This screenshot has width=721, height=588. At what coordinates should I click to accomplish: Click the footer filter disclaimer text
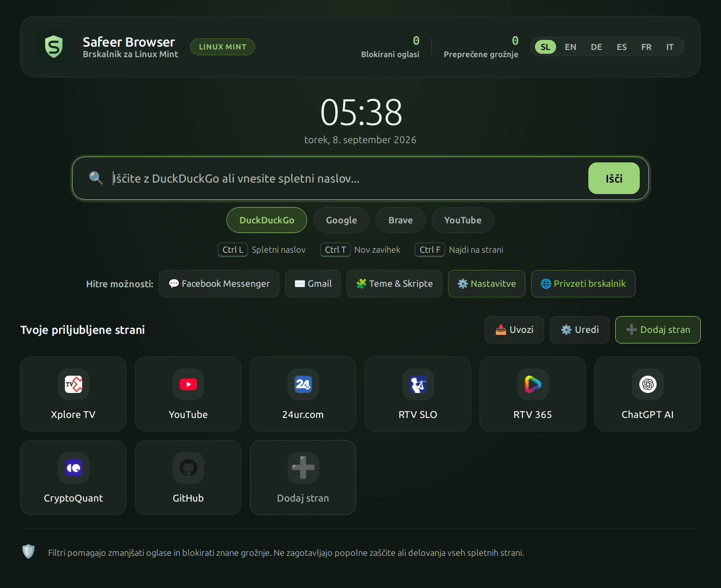[x=286, y=553]
